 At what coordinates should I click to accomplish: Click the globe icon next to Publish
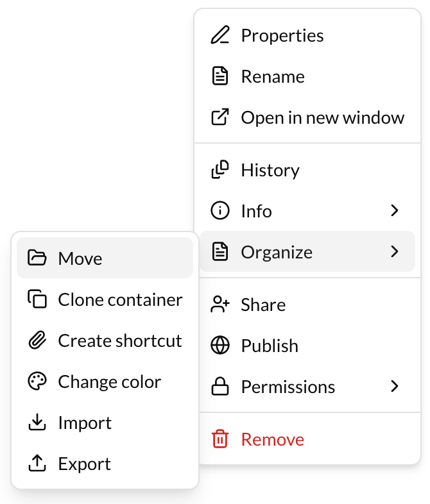[220, 345]
